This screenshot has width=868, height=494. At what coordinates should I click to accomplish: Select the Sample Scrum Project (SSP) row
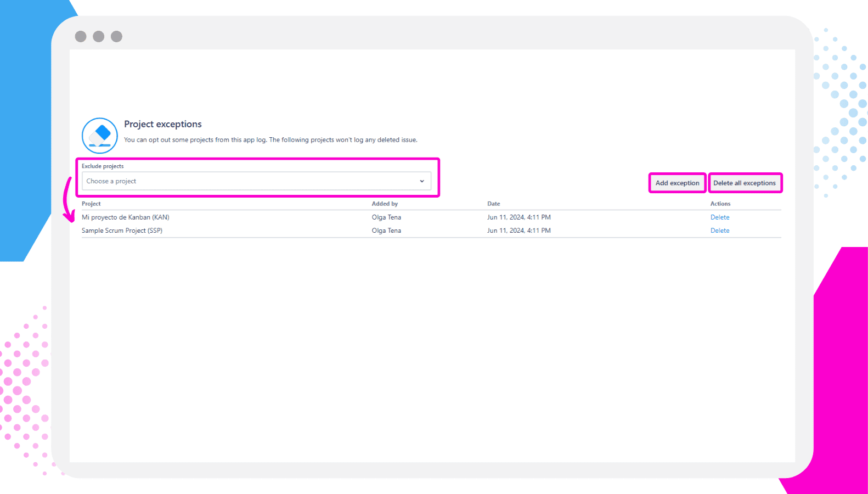122,231
